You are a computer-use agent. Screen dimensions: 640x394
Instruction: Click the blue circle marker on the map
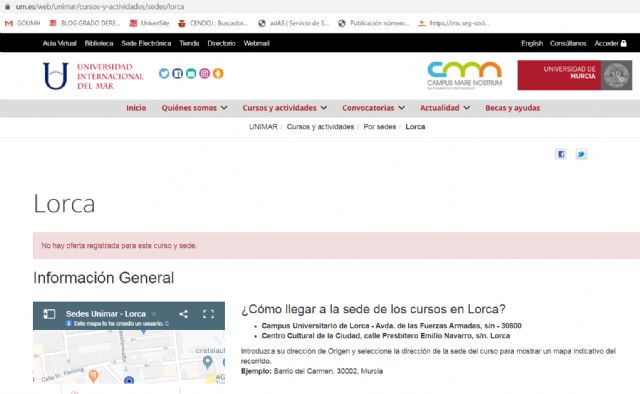pyautogui.click(x=129, y=380)
